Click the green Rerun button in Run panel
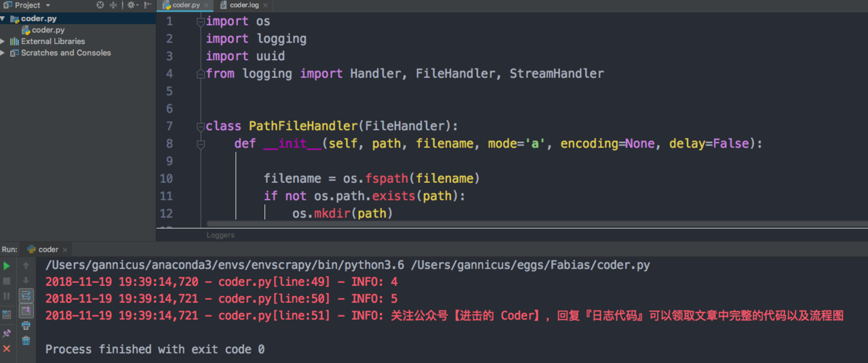The image size is (868, 363). (7, 266)
